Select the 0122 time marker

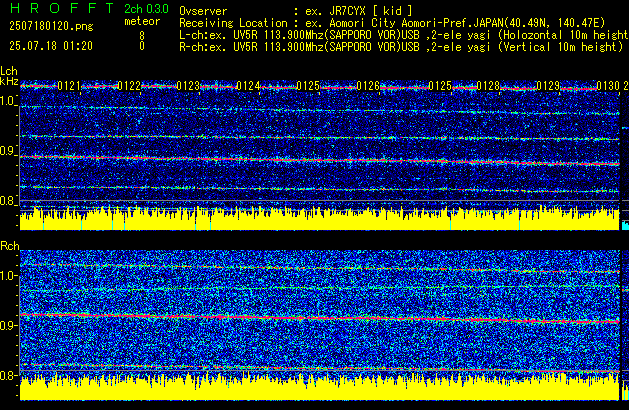coord(129,86)
